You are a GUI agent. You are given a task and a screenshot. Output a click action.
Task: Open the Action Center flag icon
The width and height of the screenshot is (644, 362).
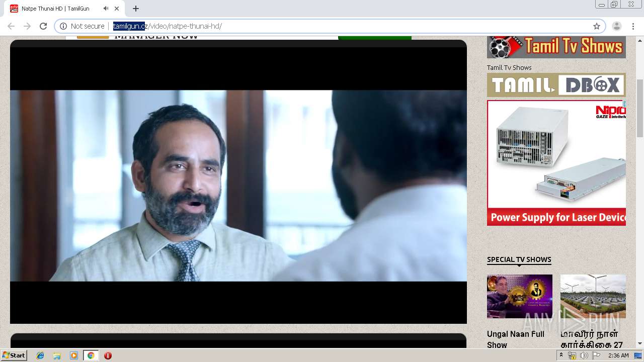click(x=596, y=355)
